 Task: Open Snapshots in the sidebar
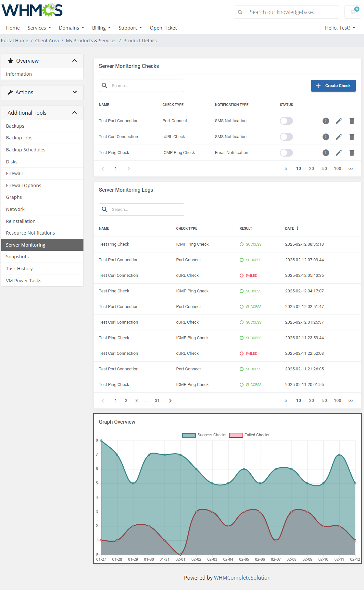pos(43,257)
